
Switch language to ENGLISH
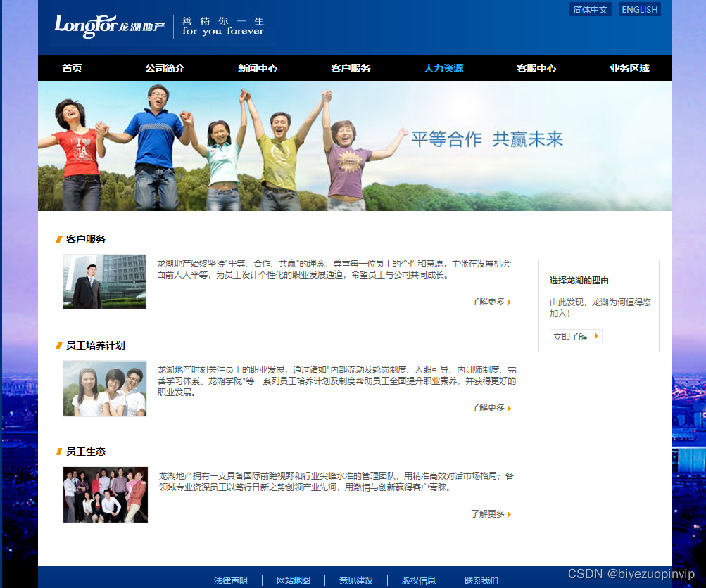(639, 9)
